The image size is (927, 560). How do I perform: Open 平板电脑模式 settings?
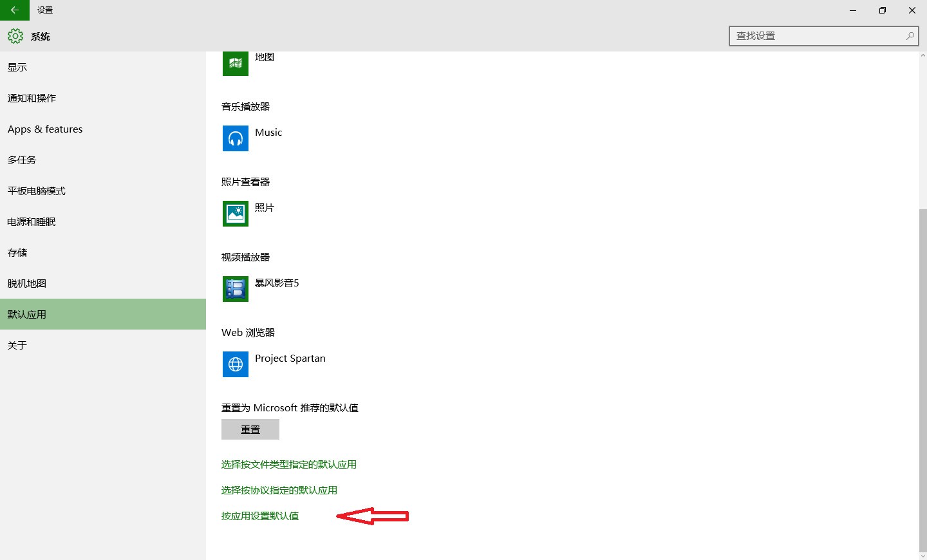click(103, 191)
